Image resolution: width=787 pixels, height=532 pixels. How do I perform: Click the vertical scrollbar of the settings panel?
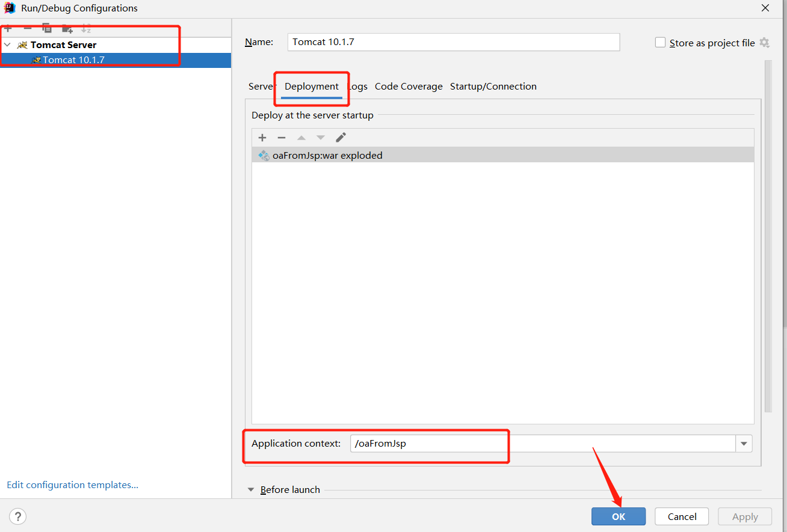point(768,236)
